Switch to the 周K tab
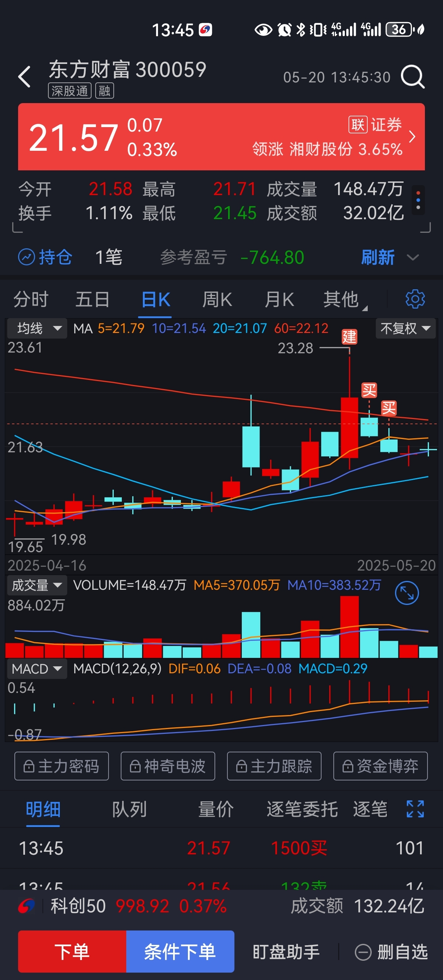443x980 pixels. click(217, 299)
